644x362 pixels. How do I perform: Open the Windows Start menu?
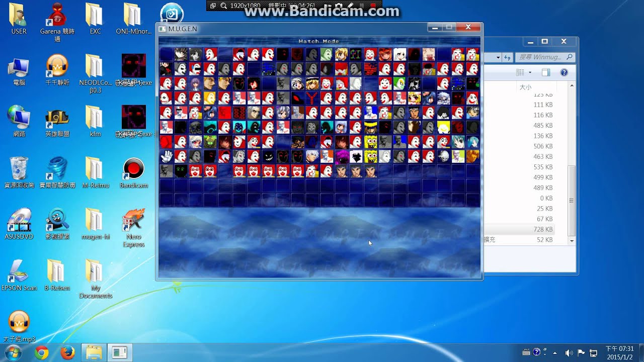(14, 352)
